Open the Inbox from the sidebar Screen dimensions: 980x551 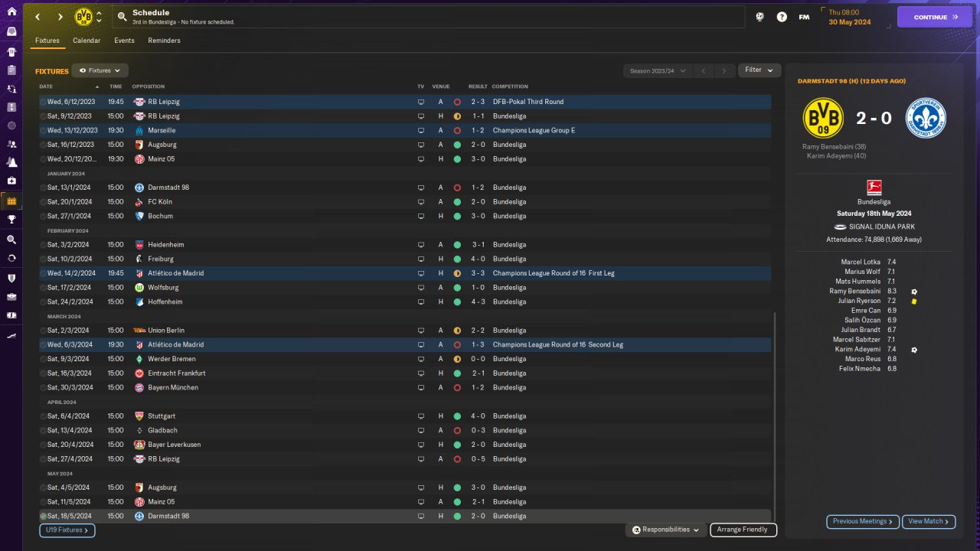tap(11, 32)
